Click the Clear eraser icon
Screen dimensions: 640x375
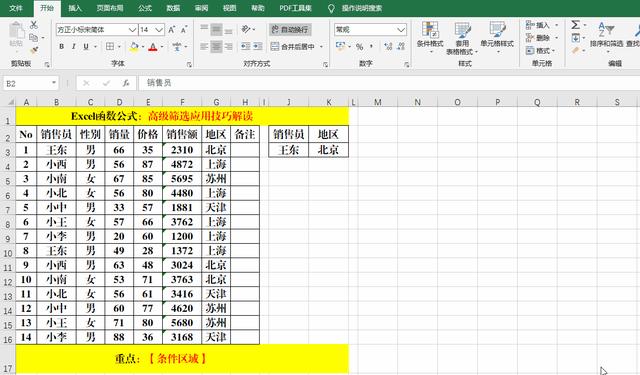pos(576,51)
